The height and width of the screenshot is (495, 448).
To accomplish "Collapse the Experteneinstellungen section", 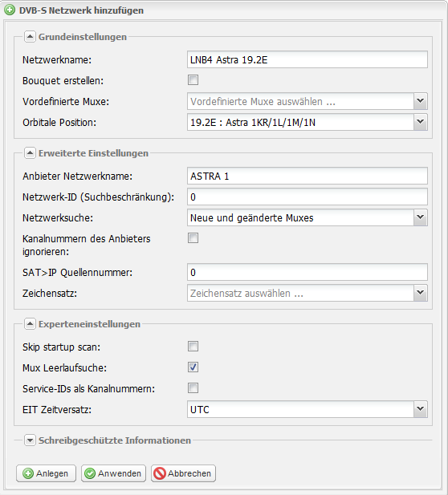I will (30, 324).
